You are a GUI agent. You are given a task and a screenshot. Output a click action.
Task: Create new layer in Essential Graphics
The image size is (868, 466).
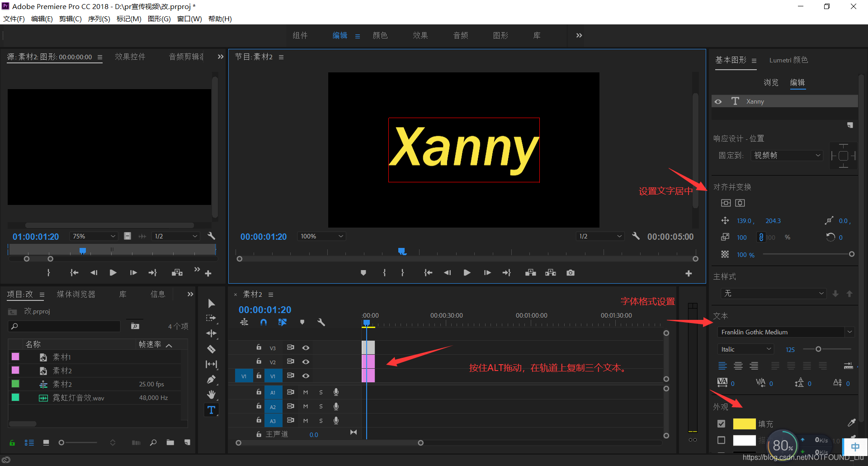[850, 125]
